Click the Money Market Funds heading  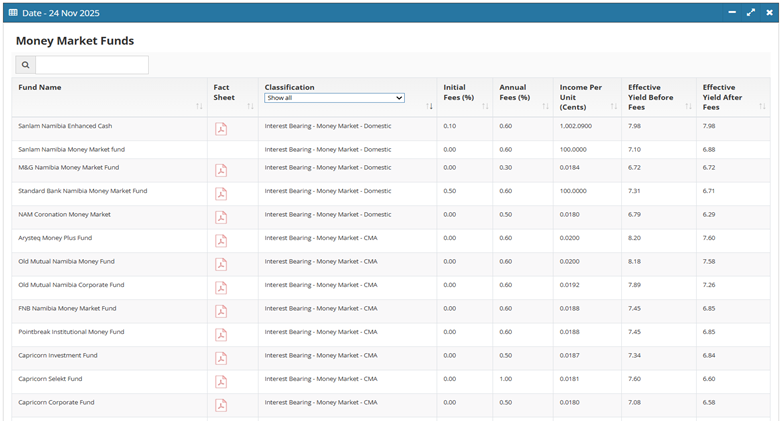point(75,41)
